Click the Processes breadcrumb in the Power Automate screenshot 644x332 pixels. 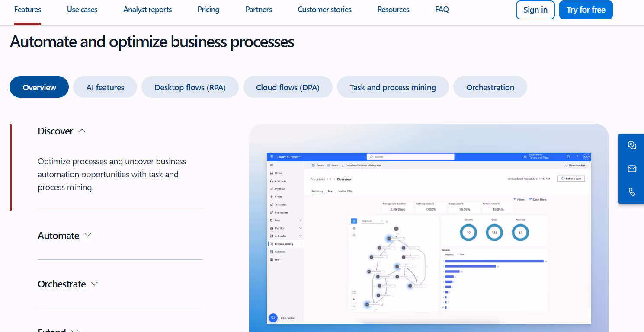click(x=317, y=179)
